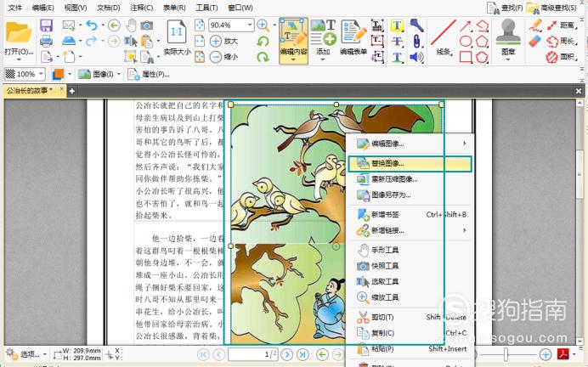Select the Underline Text tool
Viewport: 588px width, 367px height.
(397, 57)
